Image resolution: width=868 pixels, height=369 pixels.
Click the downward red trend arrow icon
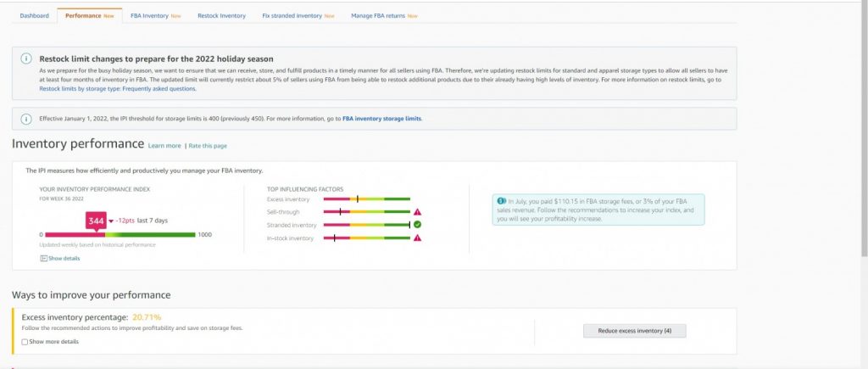pyautogui.click(x=111, y=221)
